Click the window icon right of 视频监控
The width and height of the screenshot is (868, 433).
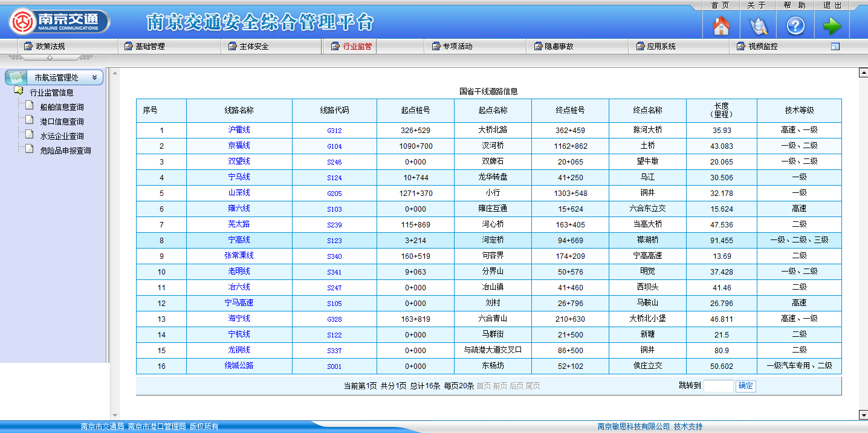(835, 47)
